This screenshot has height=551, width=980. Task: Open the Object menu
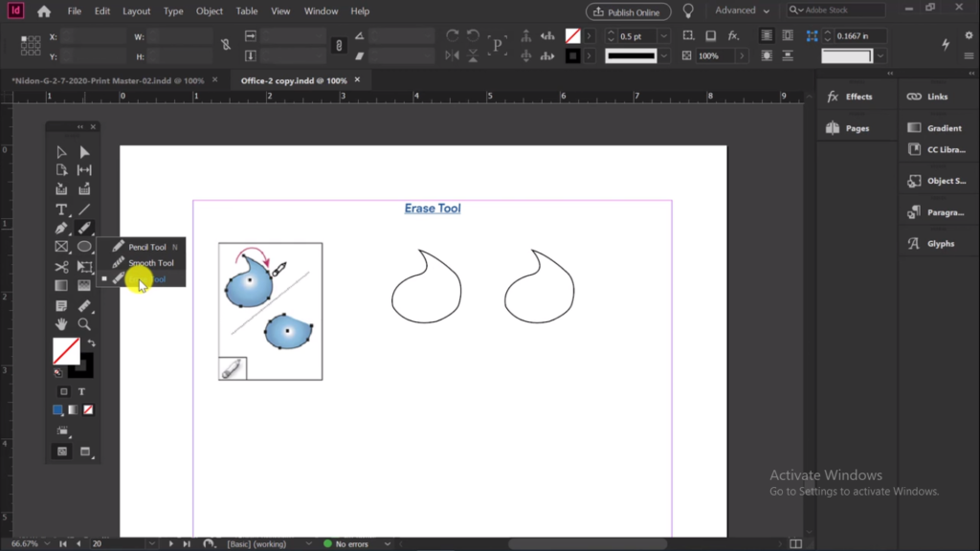pyautogui.click(x=210, y=11)
